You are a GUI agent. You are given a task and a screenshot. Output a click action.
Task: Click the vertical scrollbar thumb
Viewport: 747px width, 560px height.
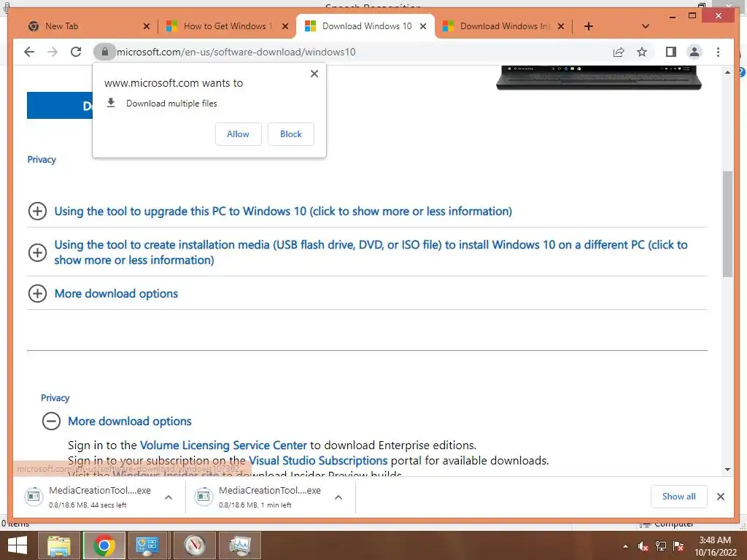727,224
